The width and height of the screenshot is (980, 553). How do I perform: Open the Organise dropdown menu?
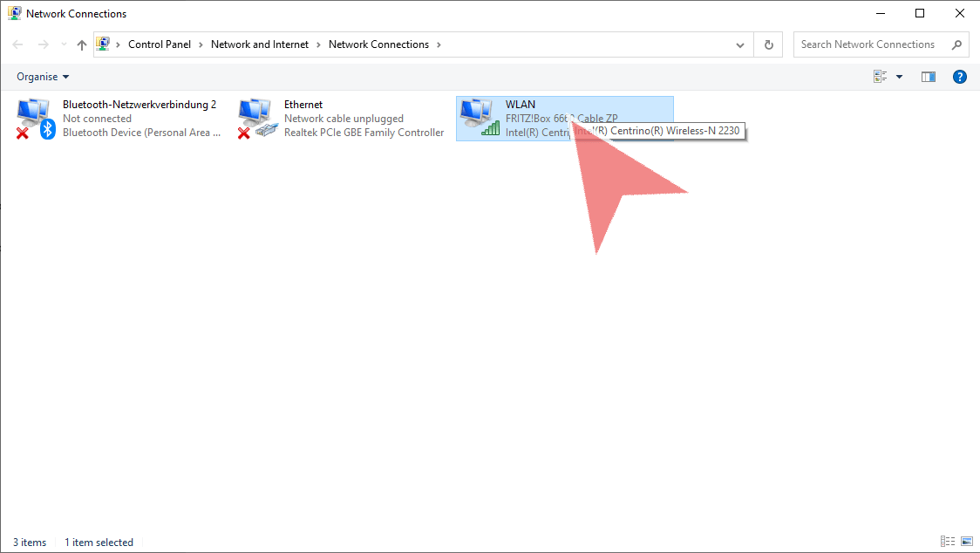click(43, 77)
